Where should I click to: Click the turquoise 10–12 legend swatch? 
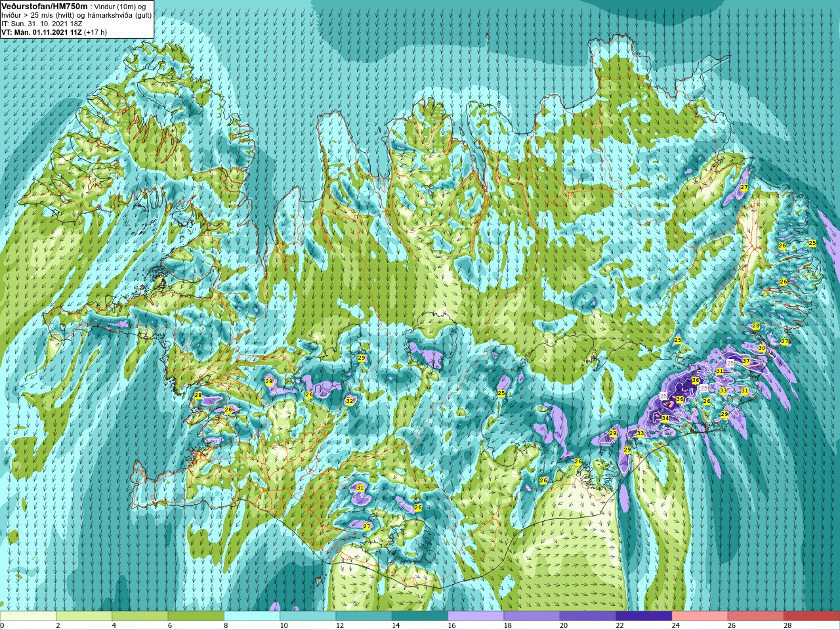(308, 616)
